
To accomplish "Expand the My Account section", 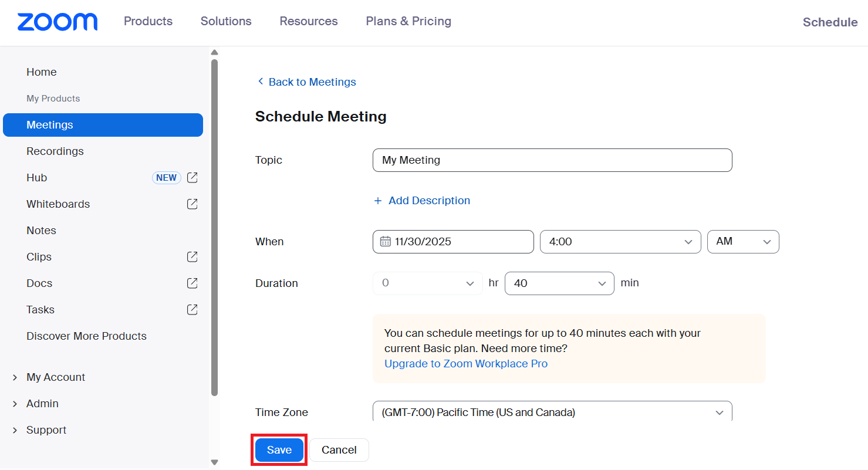I will (x=15, y=377).
